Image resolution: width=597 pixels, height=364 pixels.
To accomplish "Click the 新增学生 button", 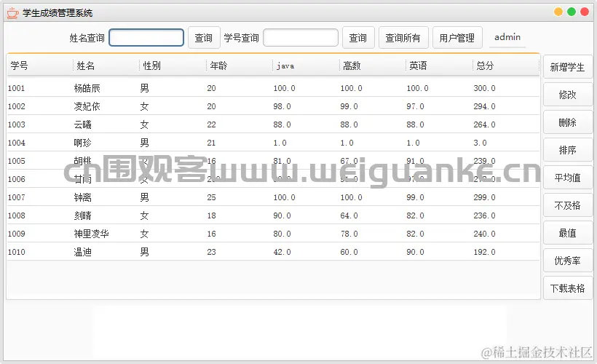I will coord(568,67).
